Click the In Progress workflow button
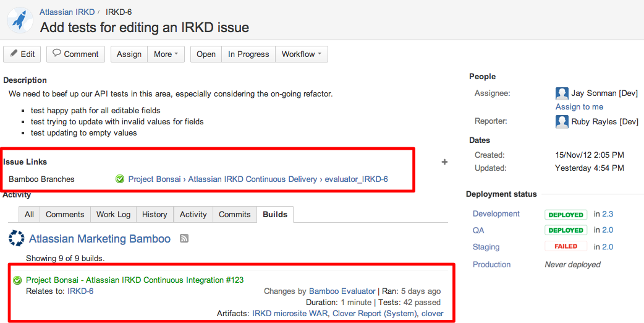The width and height of the screenshot is (644, 323). click(248, 54)
